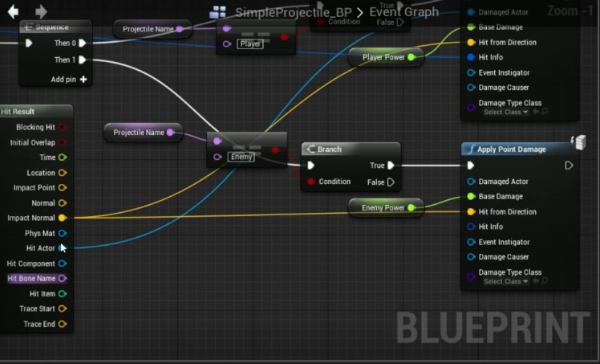Click the False execution pin on the middle Branch node
The width and height of the screenshot is (600, 364).
(x=390, y=182)
